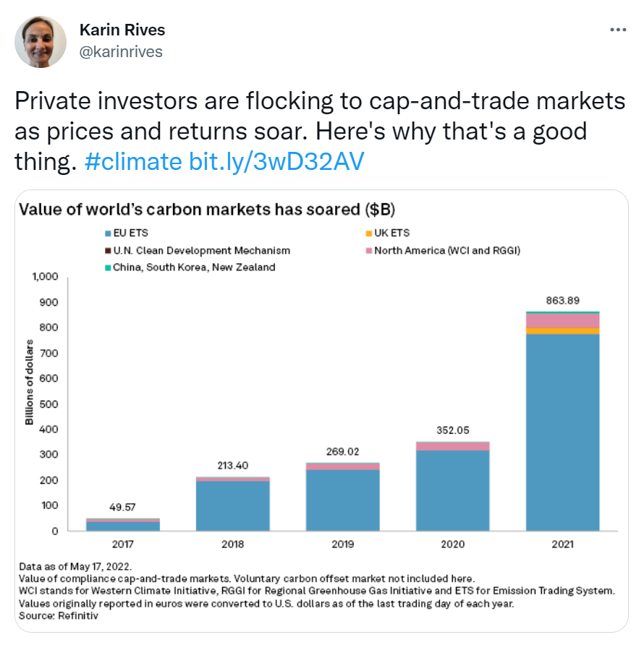Open the tweet's more options ellipsis
Screen dimensions: 644x645
coord(617,30)
